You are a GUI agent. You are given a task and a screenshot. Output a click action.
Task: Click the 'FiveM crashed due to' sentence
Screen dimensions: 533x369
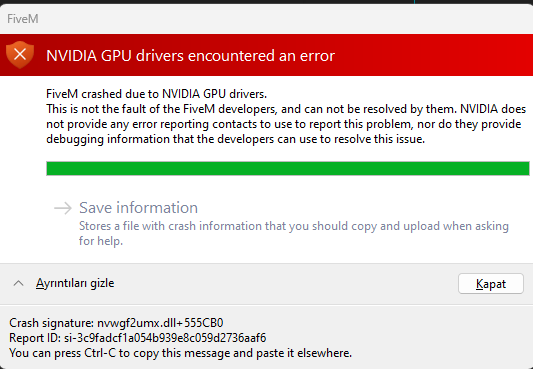(x=156, y=94)
